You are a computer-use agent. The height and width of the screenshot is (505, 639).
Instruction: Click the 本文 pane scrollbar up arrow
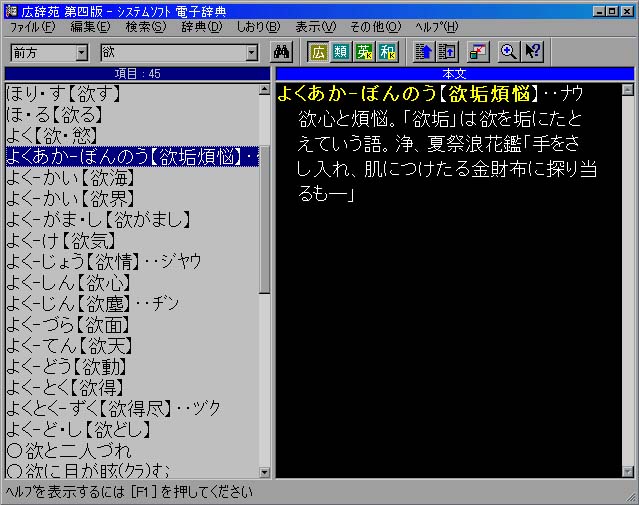pyautogui.click(x=628, y=90)
